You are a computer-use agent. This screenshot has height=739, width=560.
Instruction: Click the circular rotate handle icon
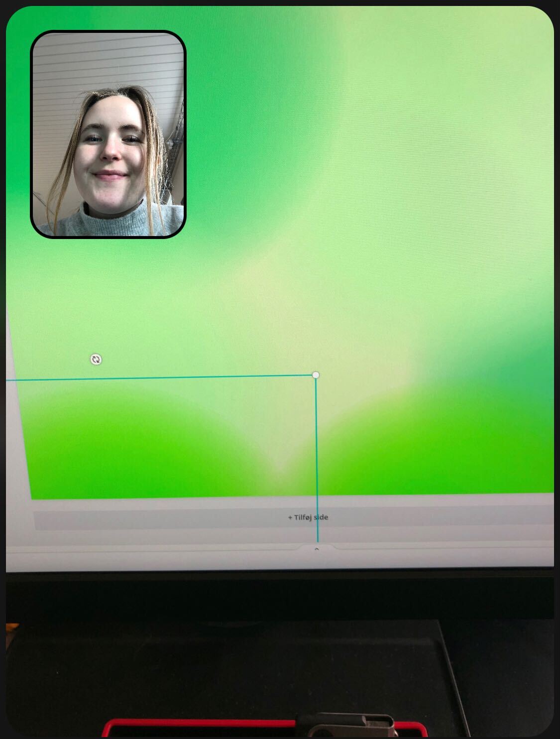(96, 359)
